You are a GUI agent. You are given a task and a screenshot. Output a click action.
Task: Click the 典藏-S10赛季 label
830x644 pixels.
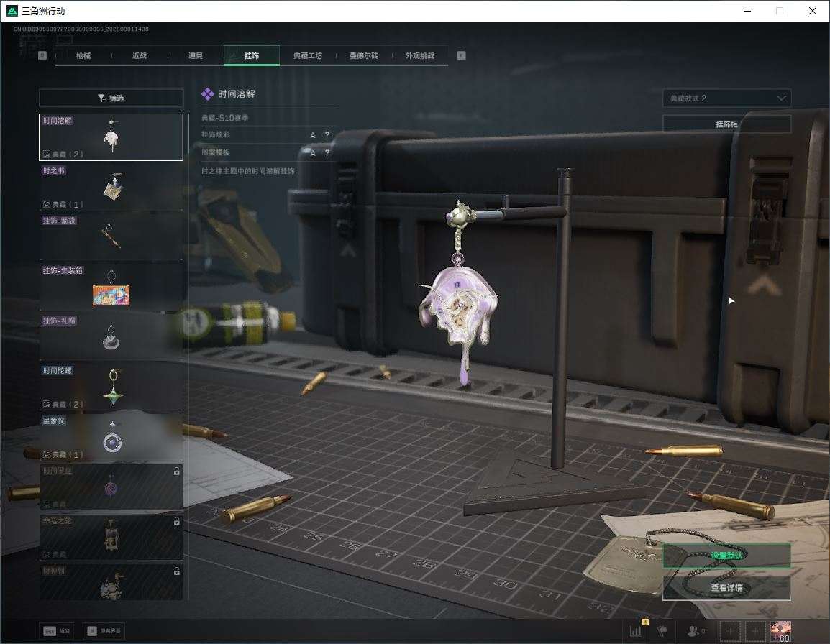225,117
